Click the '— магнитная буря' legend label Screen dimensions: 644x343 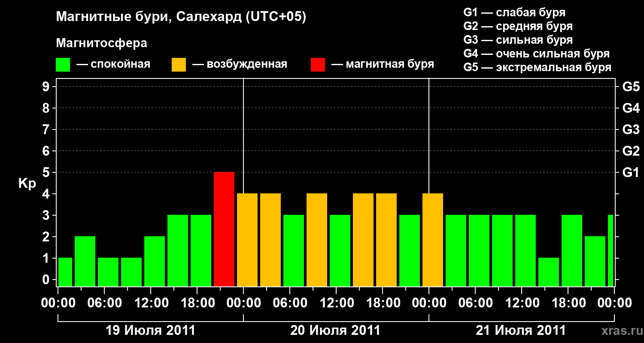(383, 65)
